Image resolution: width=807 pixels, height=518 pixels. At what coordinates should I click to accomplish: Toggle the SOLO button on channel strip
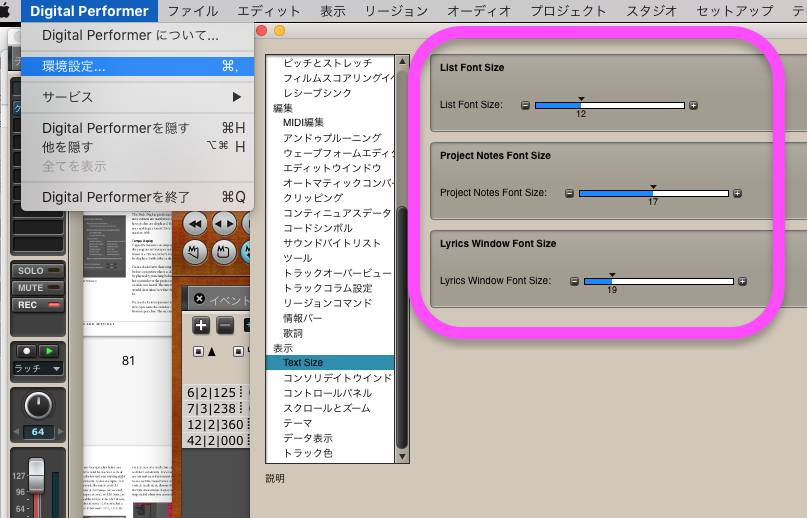tap(38, 270)
